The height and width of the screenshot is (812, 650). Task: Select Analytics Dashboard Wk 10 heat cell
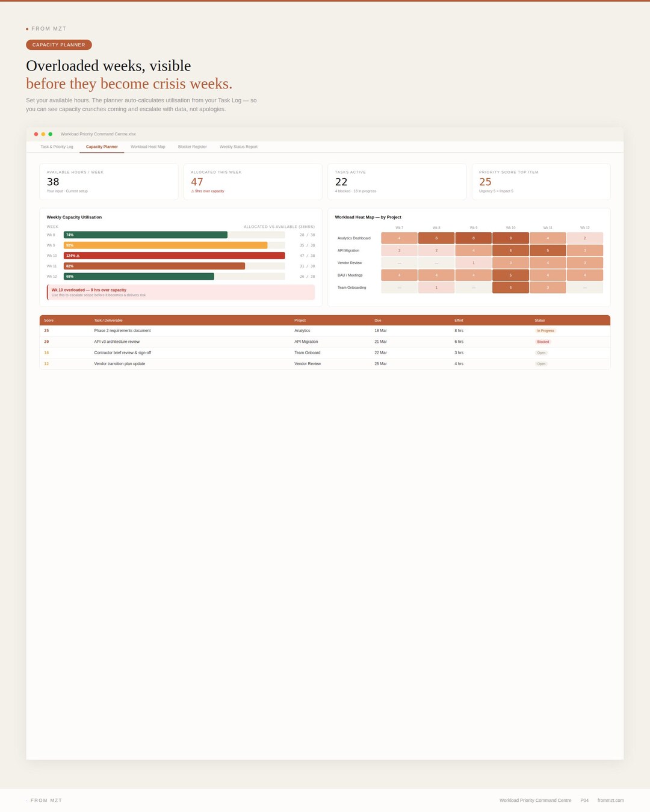point(510,238)
